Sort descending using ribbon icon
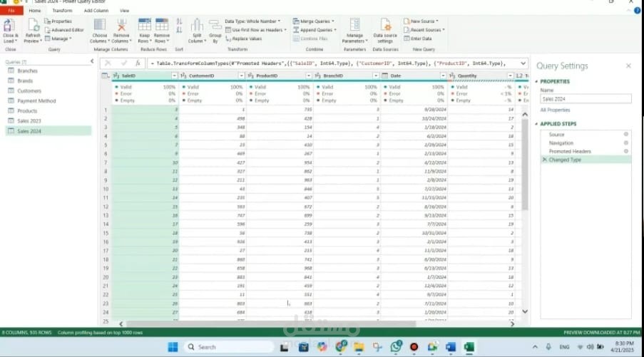The image size is (644, 357). (x=179, y=30)
